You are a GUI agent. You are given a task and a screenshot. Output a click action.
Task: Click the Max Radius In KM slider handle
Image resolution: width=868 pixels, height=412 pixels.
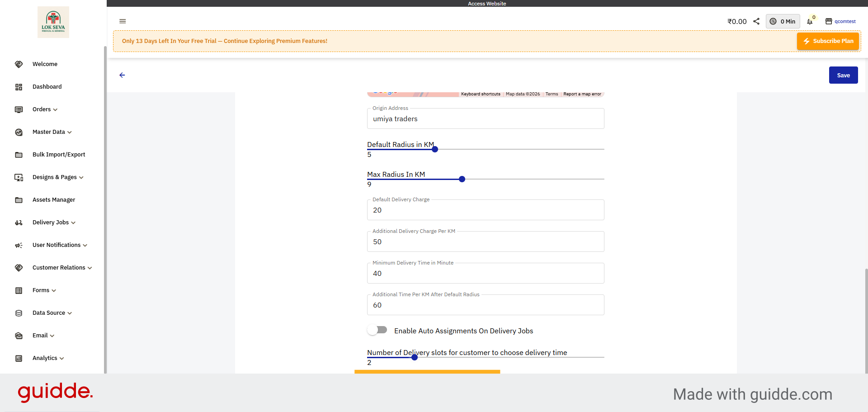click(462, 179)
